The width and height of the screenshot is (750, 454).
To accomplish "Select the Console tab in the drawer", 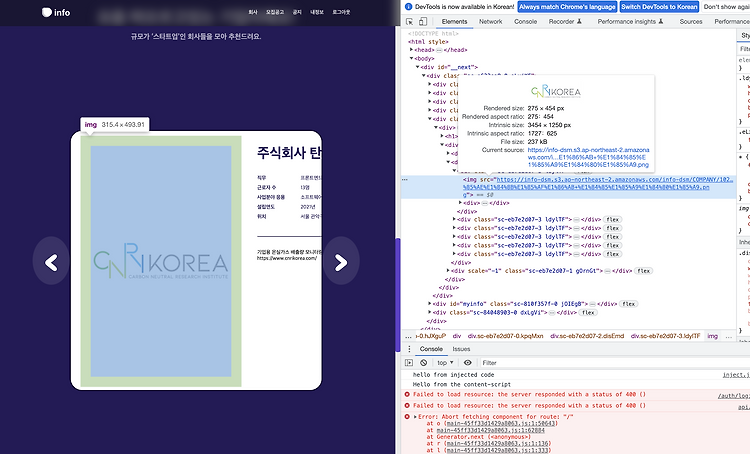I will (x=431, y=349).
